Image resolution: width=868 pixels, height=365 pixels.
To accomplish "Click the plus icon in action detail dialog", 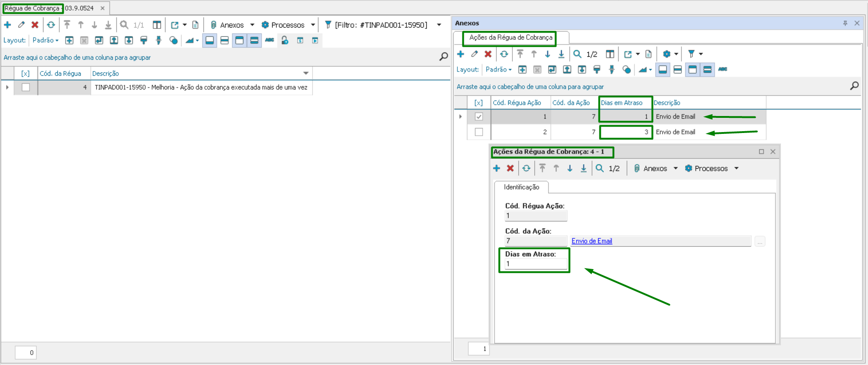I will 497,168.
